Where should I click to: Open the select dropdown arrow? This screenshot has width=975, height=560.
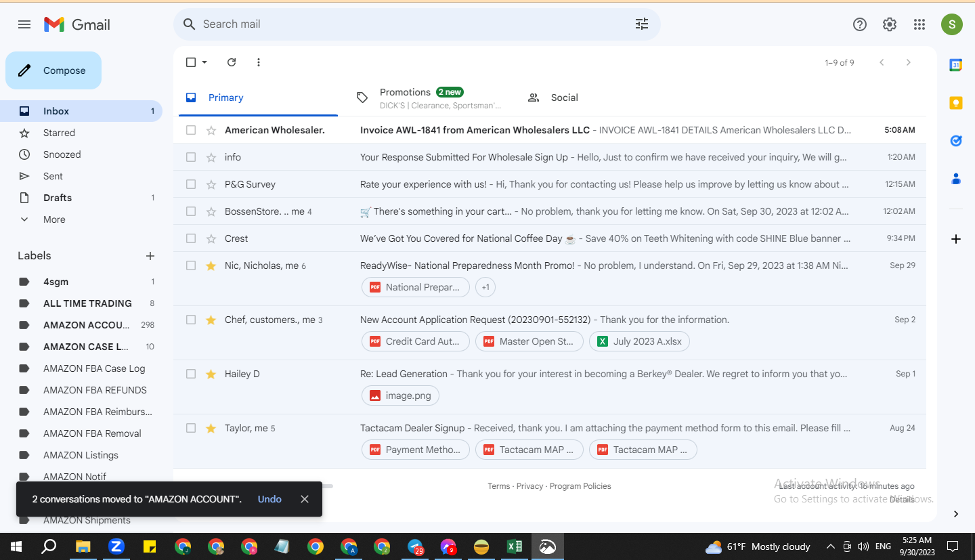coord(204,62)
